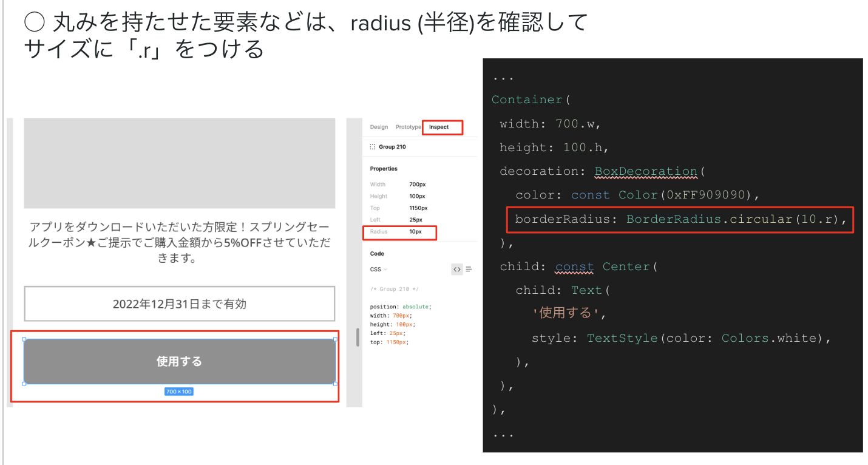Click the Code section heading
The image size is (868, 465).
click(377, 254)
